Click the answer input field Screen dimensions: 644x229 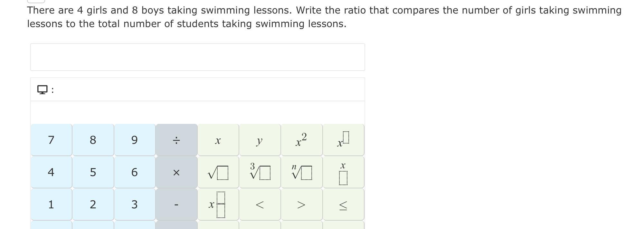[197, 57]
